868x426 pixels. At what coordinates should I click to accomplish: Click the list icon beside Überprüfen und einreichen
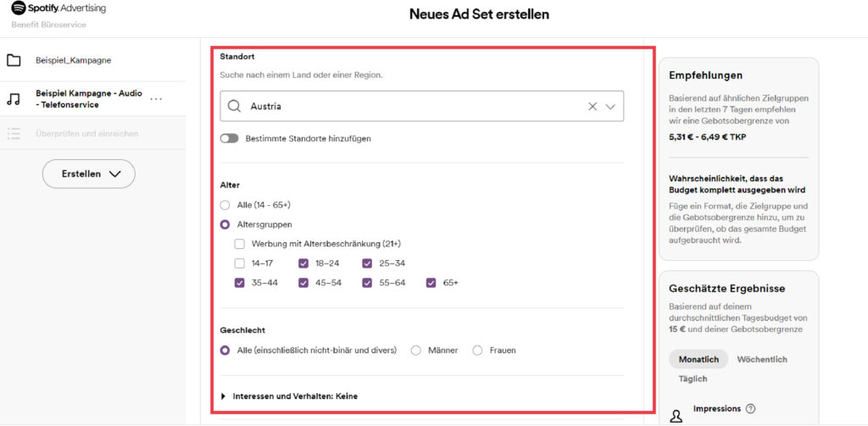coord(14,134)
